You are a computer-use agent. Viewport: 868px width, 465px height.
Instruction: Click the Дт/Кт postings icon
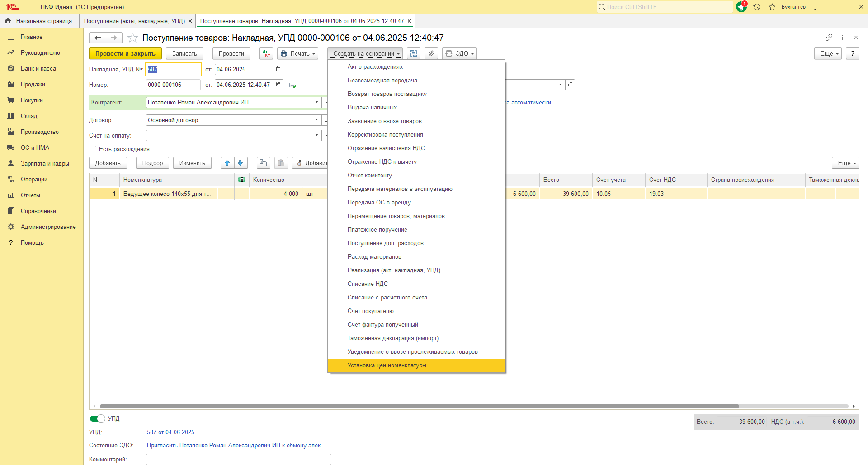(x=266, y=53)
